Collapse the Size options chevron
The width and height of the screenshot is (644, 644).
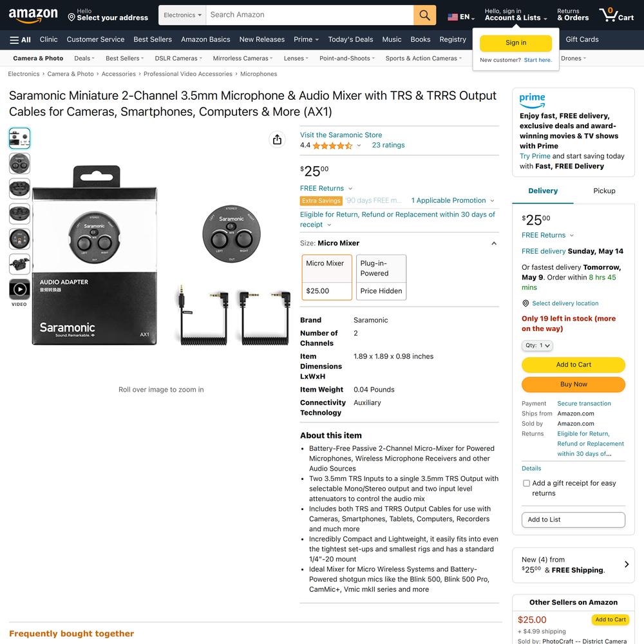click(x=494, y=243)
